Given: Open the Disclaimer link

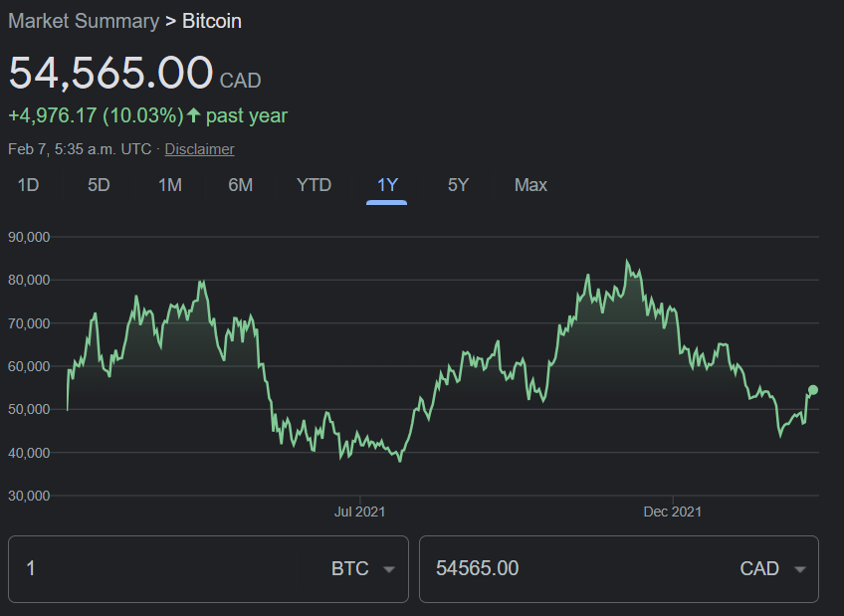Looking at the screenshot, I should (x=199, y=149).
